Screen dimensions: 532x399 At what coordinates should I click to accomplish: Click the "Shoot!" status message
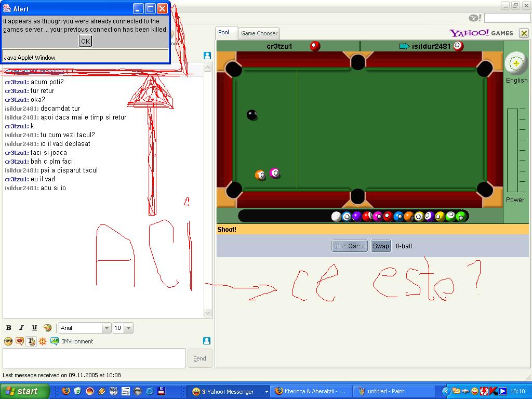tap(227, 229)
